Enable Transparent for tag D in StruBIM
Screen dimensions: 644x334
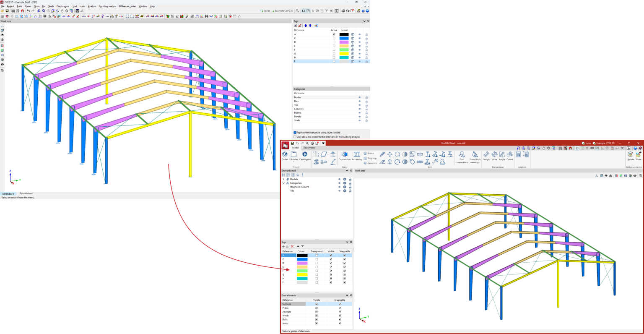click(317, 263)
